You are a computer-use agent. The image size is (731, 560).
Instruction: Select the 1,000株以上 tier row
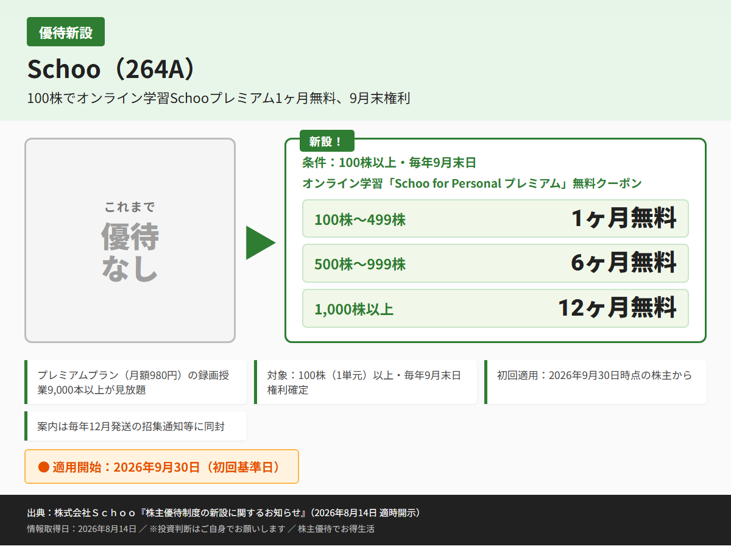495,308
